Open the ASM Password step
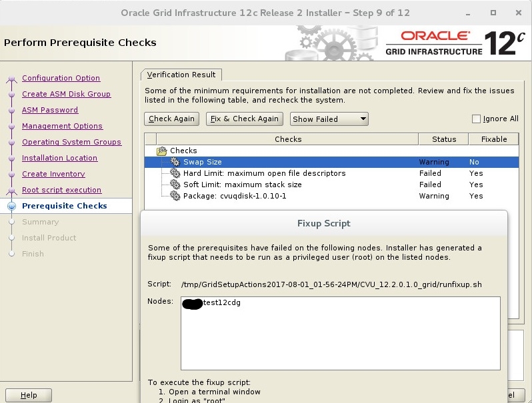 point(50,110)
